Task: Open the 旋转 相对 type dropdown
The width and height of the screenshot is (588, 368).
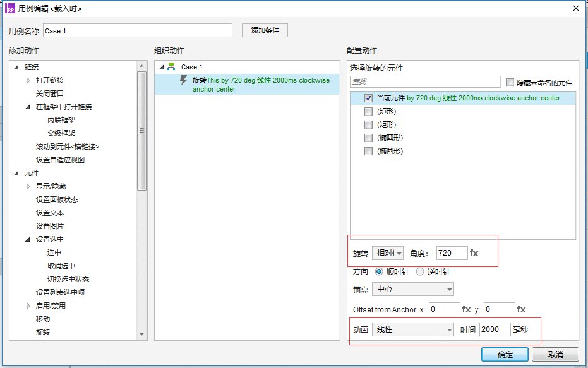Action: pos(388,253)
